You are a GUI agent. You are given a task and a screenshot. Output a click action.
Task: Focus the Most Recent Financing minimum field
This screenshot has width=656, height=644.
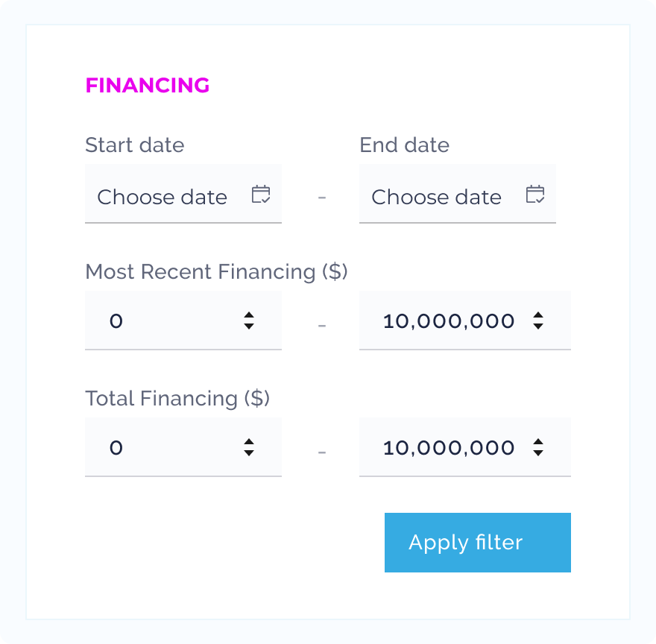(164, 321)
